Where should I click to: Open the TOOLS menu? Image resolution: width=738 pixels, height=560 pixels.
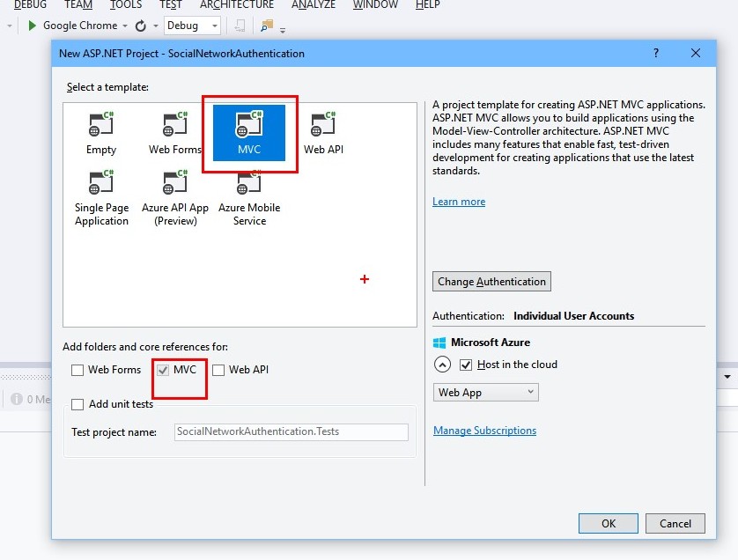[126, 4]
